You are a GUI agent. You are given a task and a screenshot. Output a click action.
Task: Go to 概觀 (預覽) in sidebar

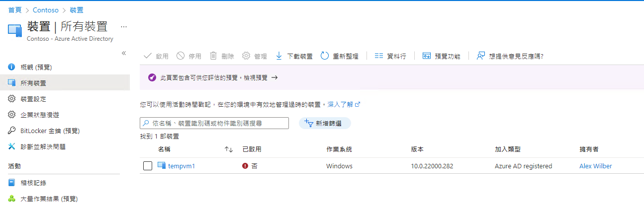tap(36, 67)
